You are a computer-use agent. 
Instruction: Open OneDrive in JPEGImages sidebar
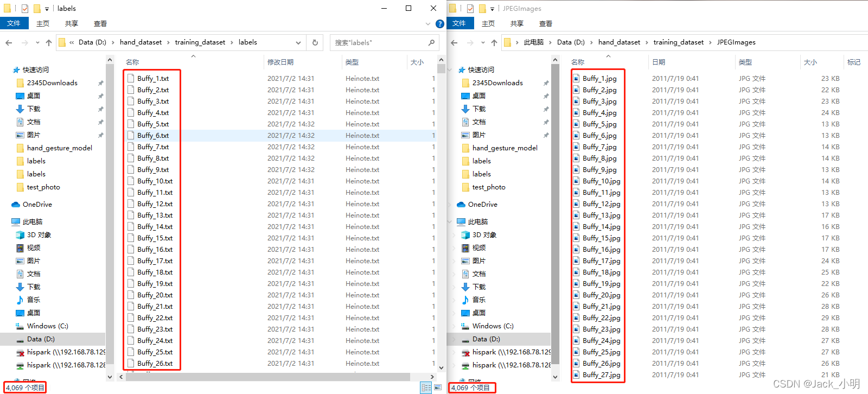point(483,204)
